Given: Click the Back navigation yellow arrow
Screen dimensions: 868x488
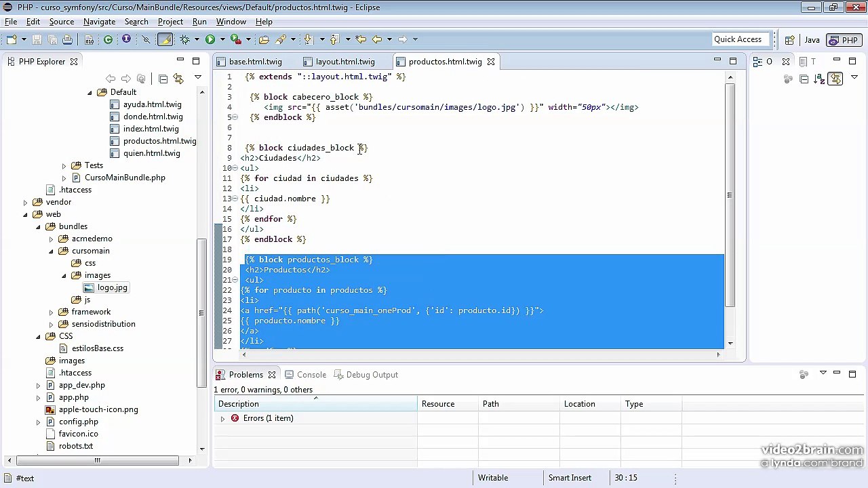Looking at the screenshot, I should (377, 39).
